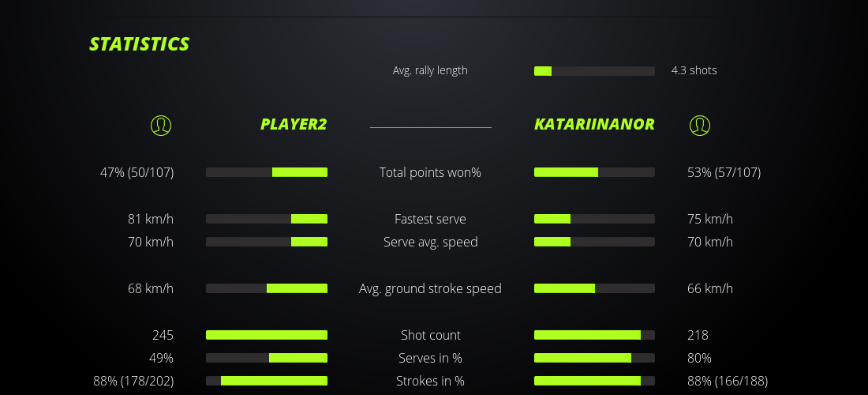Click KATARIINANOR's 218 shot count value
The height and width of the screenshot is (395, 868).
coord(698,335)
